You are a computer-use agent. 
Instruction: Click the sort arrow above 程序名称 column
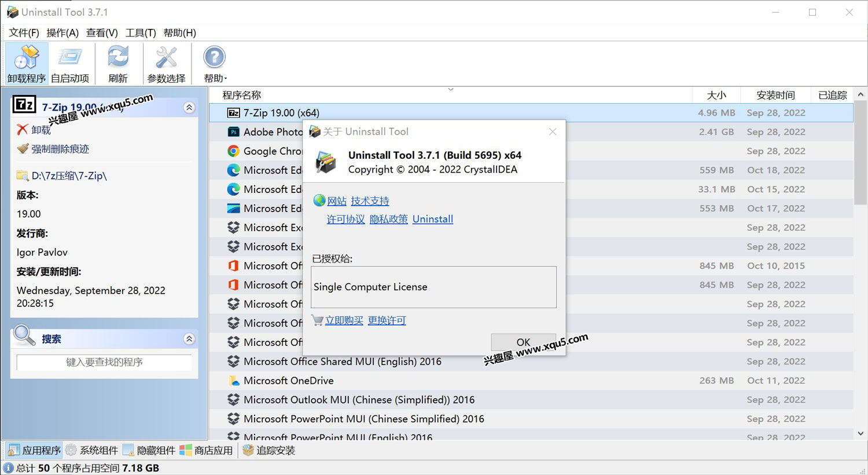click(451, 89)
